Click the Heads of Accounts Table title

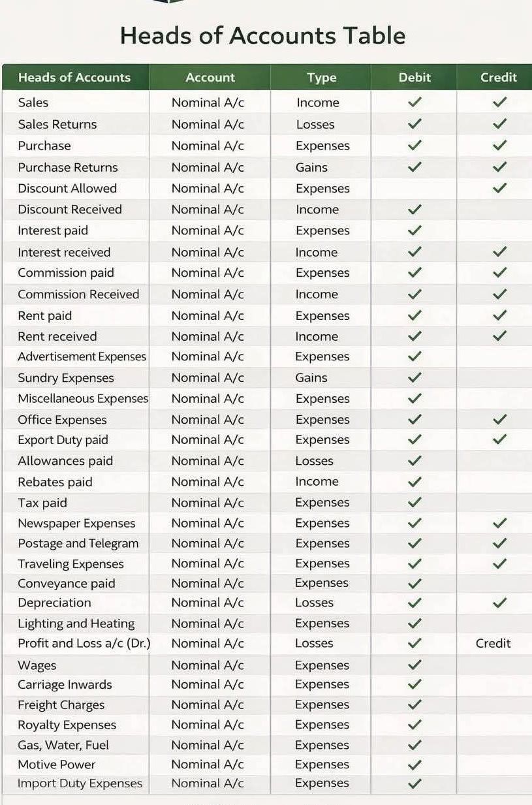[263, 35]
